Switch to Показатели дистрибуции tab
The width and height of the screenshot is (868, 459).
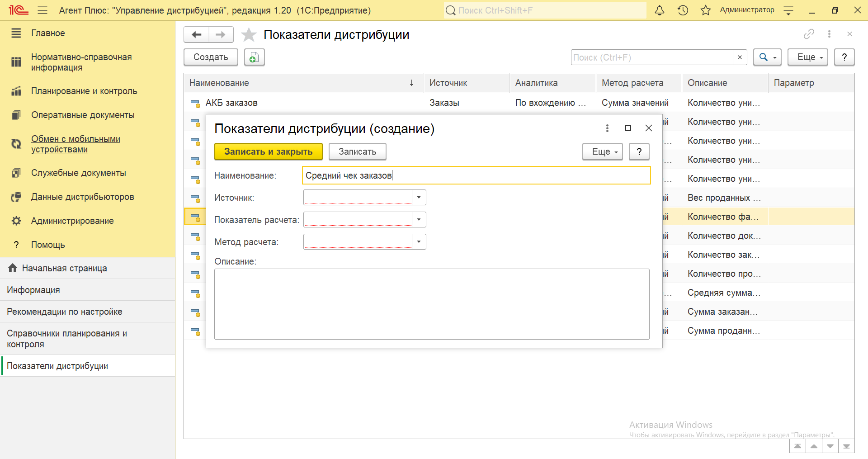pos(87,366)
